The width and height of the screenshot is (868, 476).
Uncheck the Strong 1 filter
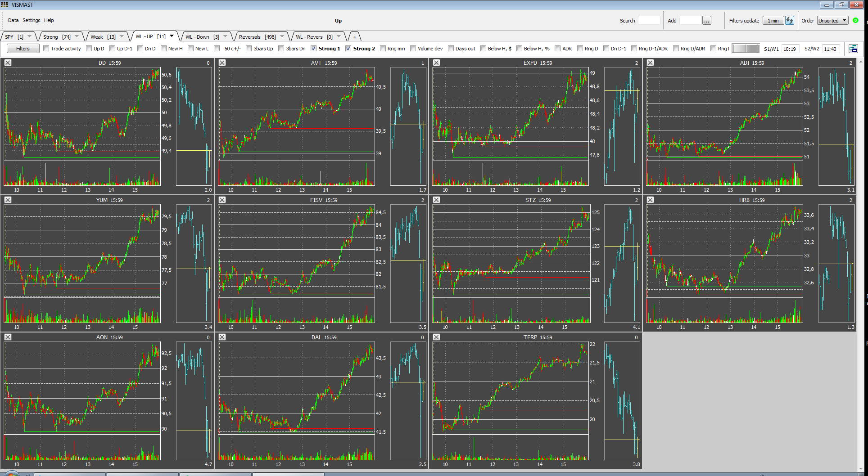314,49
